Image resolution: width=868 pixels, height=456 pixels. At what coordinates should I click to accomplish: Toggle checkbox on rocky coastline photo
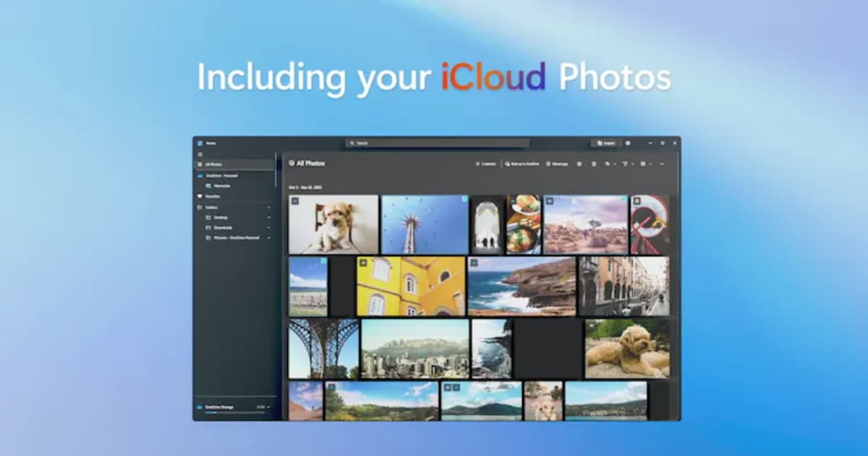[x=475, y=263]
